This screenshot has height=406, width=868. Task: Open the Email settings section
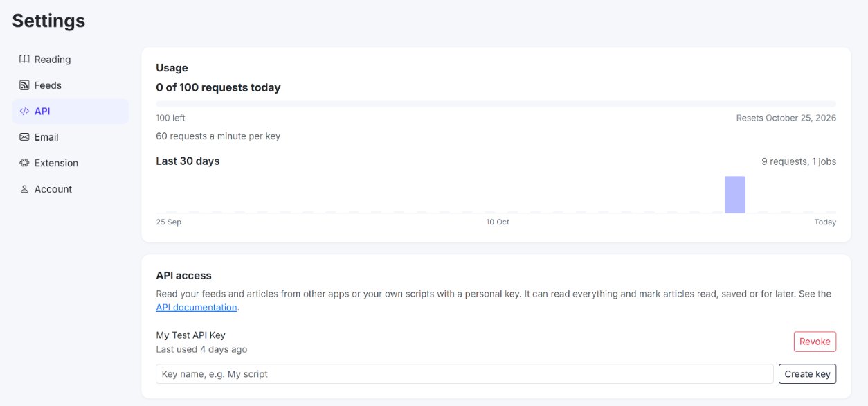tap(71, 137)
